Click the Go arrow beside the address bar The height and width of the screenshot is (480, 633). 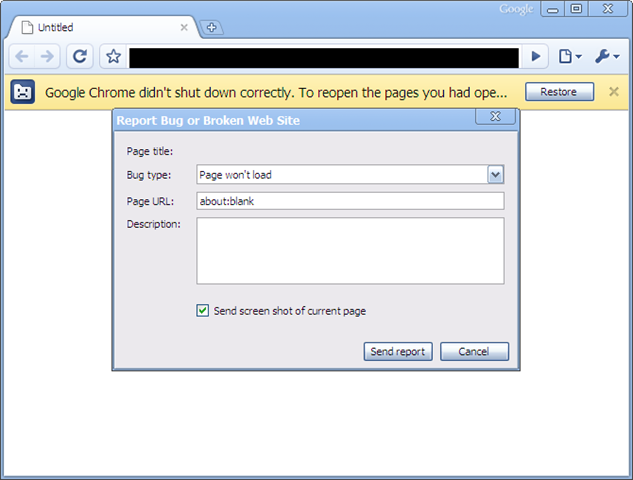pos(535,56)
